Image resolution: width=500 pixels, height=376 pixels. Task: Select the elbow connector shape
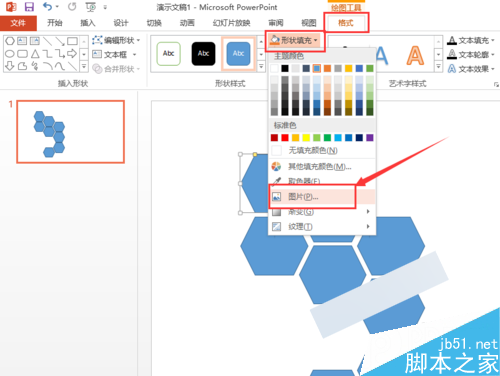(48, 54)
